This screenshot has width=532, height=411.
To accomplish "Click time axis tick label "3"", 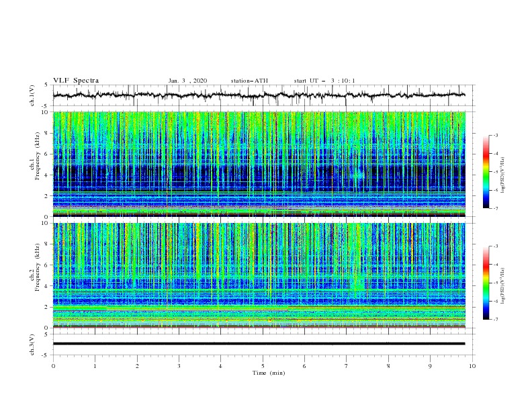I will point(179,366).
